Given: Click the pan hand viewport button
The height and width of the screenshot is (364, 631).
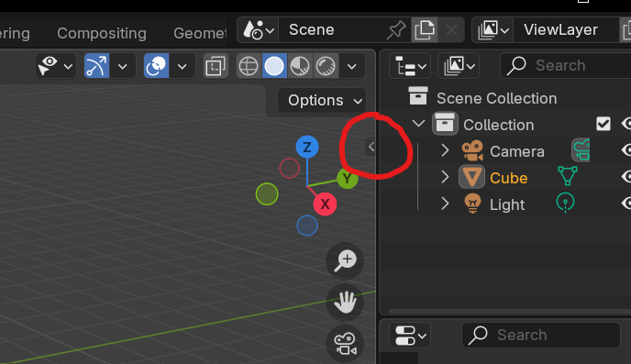Looking at the screenshot, I should pos(345,303).
